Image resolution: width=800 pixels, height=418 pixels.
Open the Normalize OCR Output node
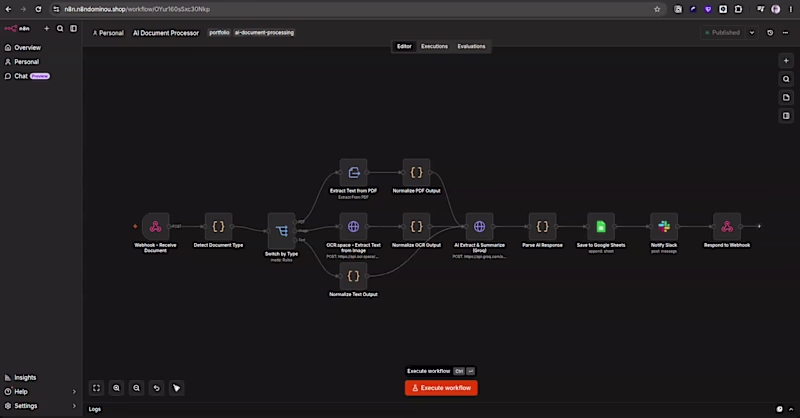(416, 227)
